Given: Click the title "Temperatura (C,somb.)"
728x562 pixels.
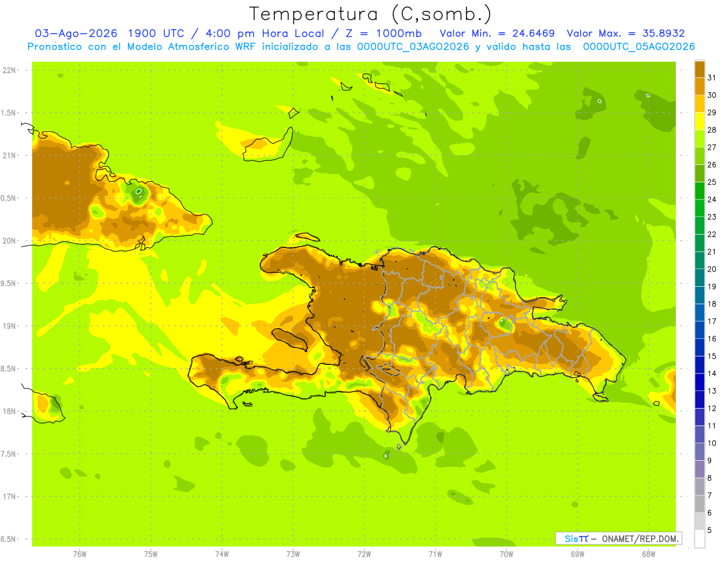Looking at the screenshot, I should click(x=370, y=14).
